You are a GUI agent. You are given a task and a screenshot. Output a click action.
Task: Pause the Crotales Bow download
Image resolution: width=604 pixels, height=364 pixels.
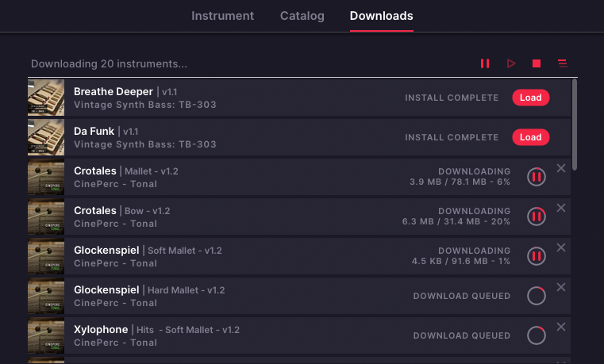point(537,216)
